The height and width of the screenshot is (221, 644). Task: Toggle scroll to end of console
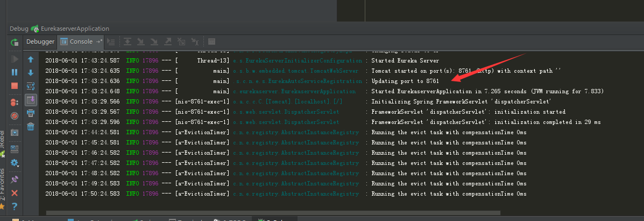[30, 100]
